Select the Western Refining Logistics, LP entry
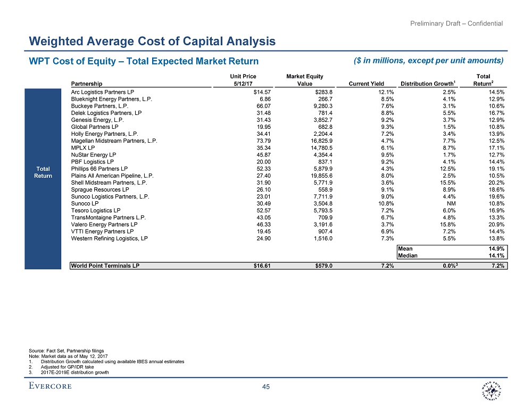 pyautogui.click(x=109, y=237)
